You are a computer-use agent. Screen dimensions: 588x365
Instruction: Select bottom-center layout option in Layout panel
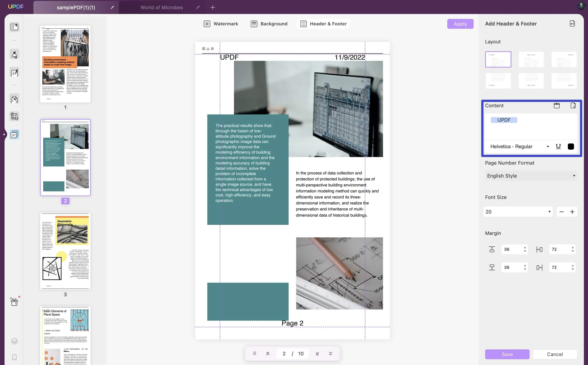(x=531, y=80)
